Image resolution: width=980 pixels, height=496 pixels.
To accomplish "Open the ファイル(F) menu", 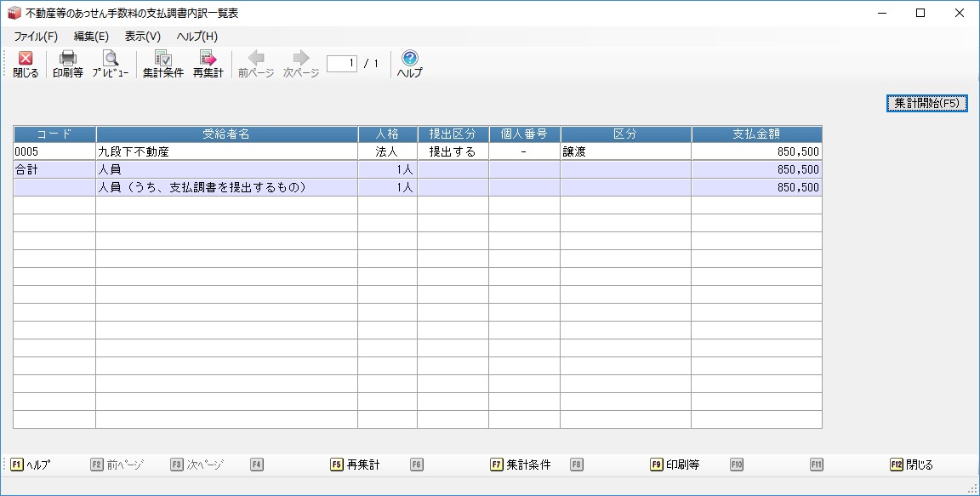I will pyautogui.click(x=36, y=37).
